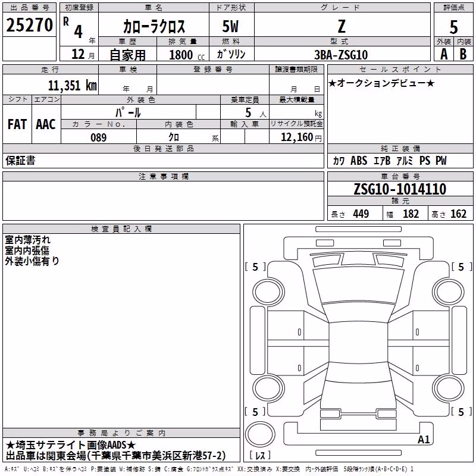Click the 注意事項欄 section header
The height and width of the screenshot is (476, 476).
163,176
